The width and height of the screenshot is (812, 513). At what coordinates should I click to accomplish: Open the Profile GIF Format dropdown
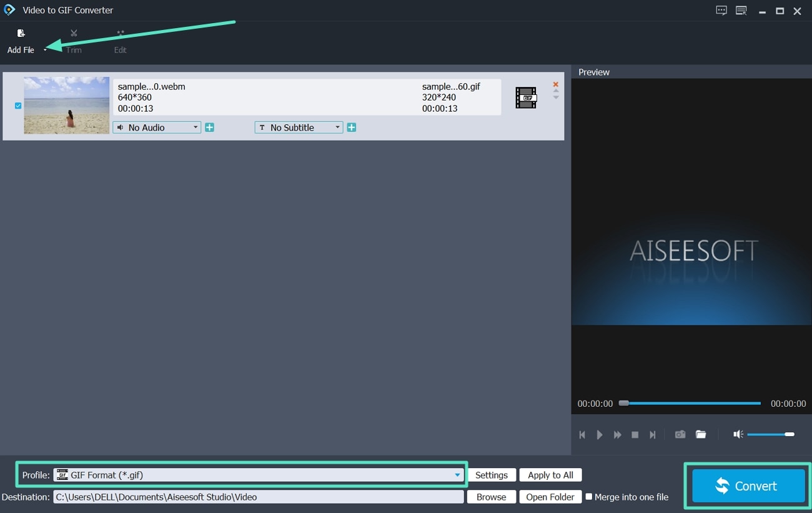point(258,475)
